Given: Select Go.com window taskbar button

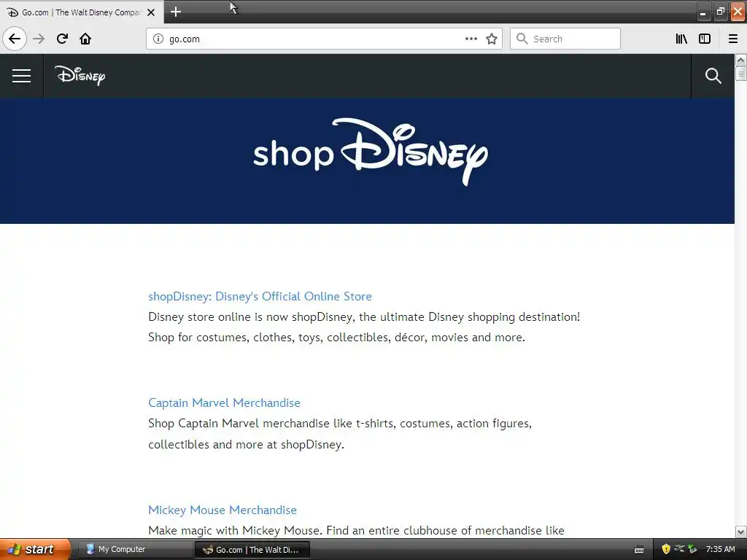Looking at the screenshot, I should pos(252,550).
